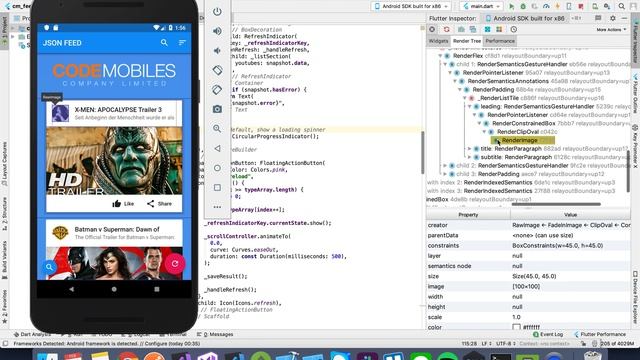This screenshot has width=640, height=360.
Task: Activate the emulator zoom magnifier icon
Action: click(x=217, y=129)
